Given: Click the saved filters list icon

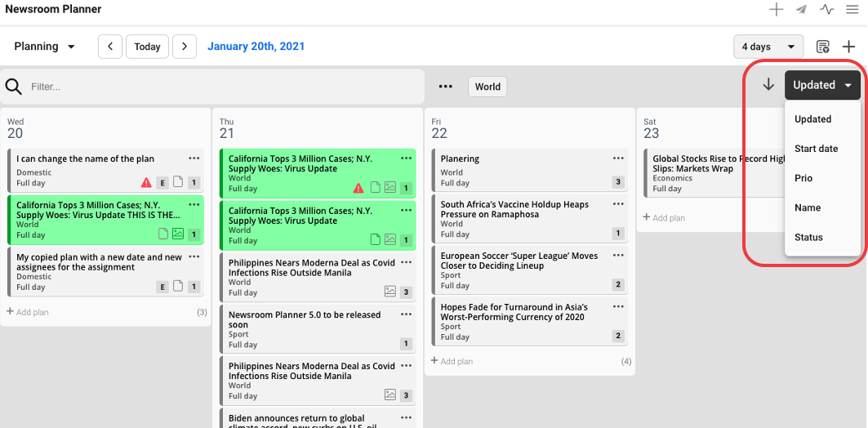Looking at the screenshot, I should point(823,47).
